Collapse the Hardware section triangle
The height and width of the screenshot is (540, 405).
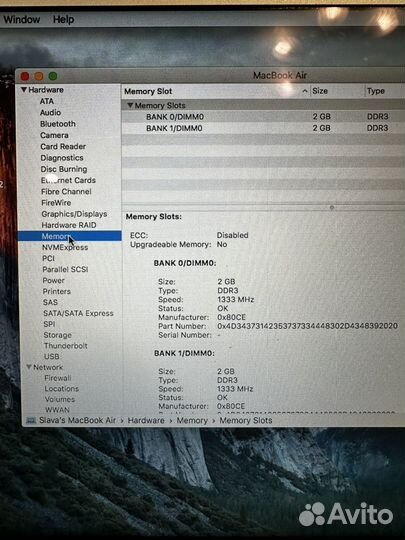[23, 90]
